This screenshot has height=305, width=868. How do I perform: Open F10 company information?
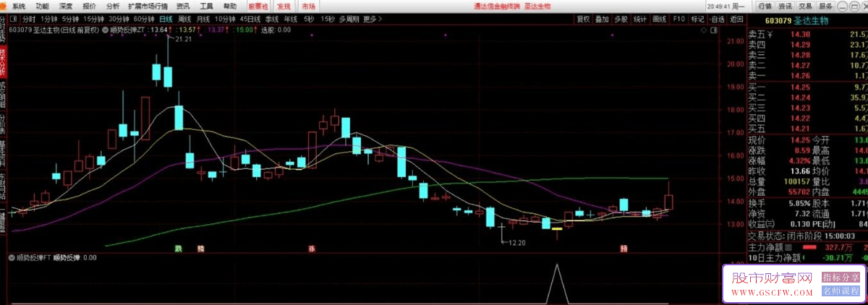click(678, 18)
